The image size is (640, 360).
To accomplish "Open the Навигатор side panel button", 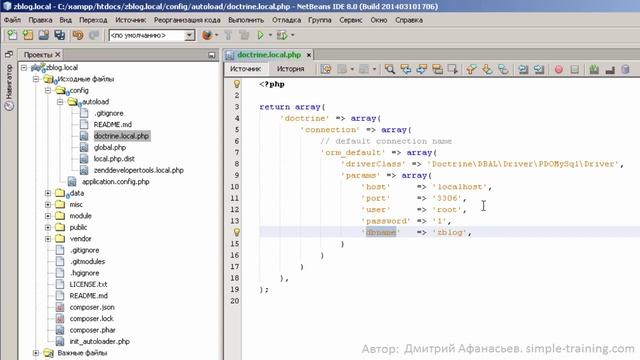I will 9,88.
